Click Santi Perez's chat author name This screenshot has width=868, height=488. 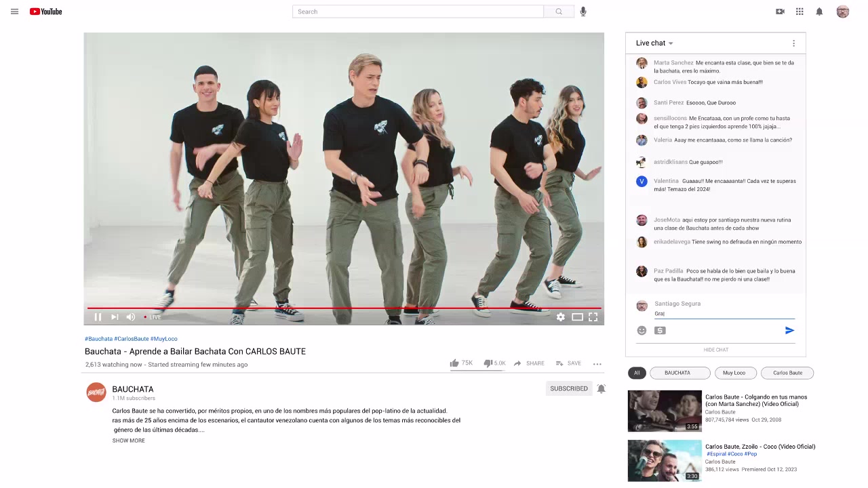tap(669, 103)
